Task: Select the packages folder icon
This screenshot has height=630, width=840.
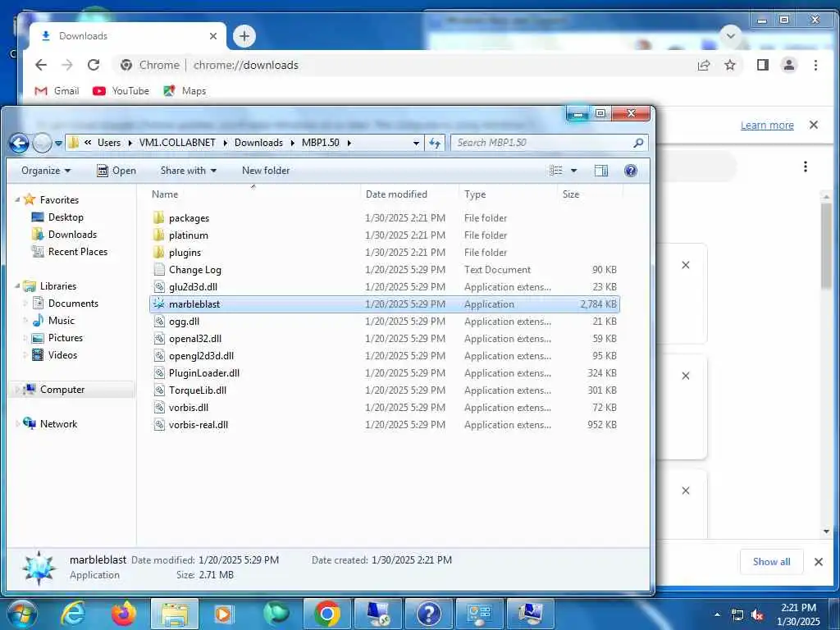Action: click(x=158, y=218)
